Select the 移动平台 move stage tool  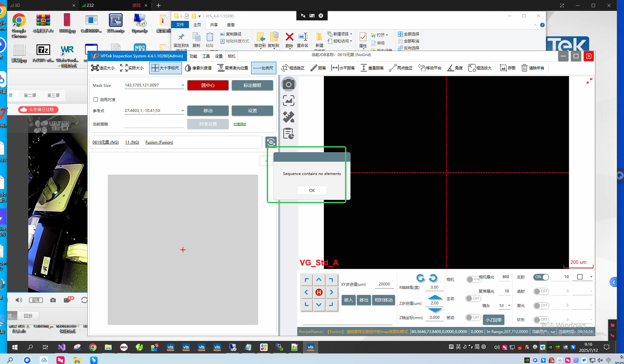click(430, 68)
